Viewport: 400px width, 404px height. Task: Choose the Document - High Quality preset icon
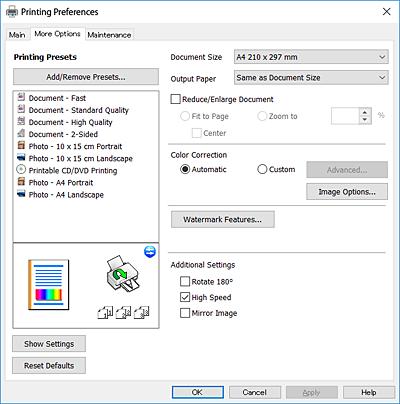tap(21, 121)
